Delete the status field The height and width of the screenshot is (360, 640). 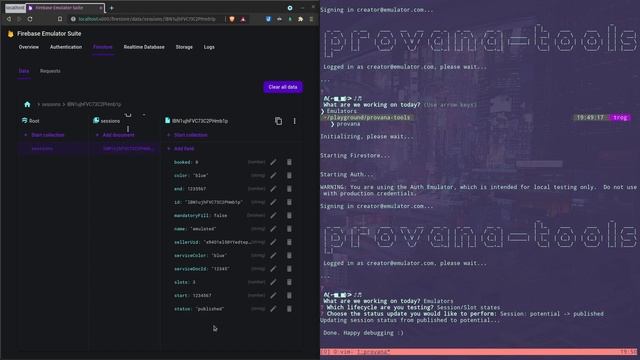pyautogui.click(x=289, y=309)
